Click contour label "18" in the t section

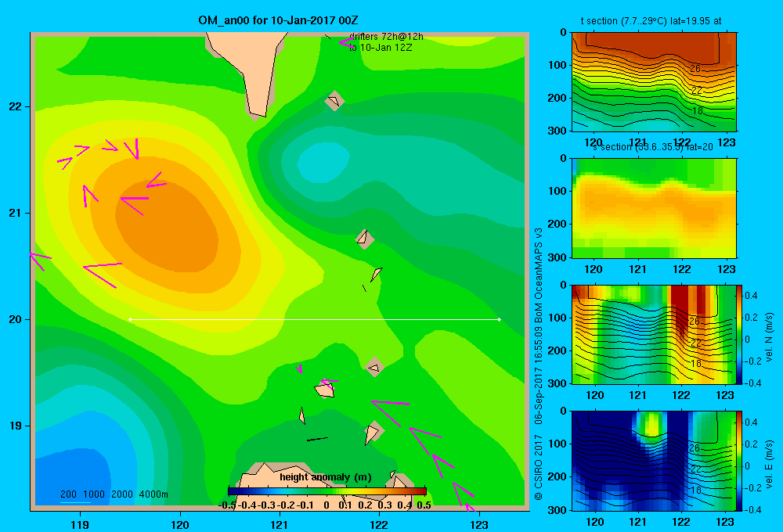coord(698,111)
